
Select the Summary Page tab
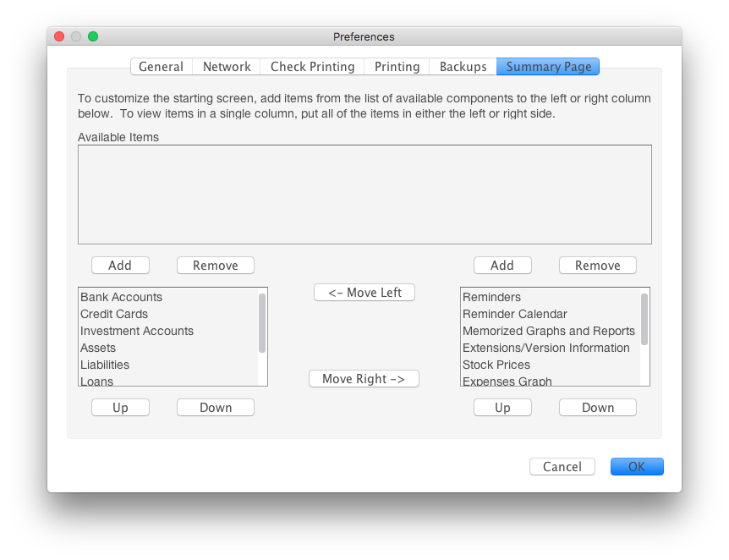click(548, 67)
